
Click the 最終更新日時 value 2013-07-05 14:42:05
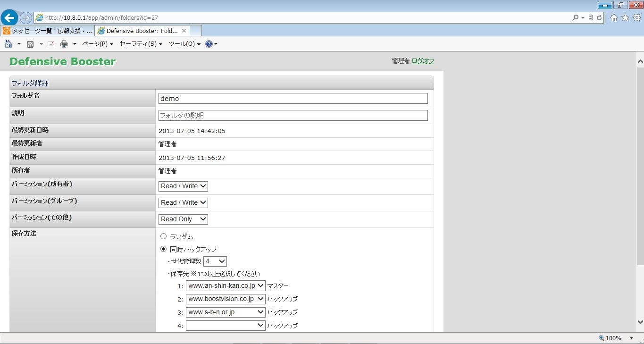[x=192, y=131]
